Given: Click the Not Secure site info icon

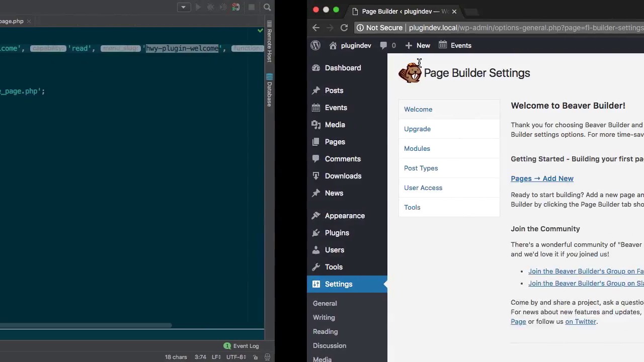Looking at the screenshot, I should [x=360, y=28].
